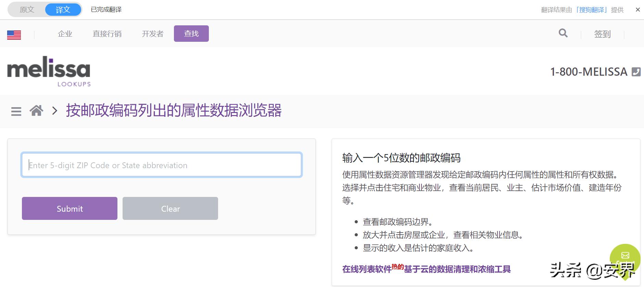Switch to 原文 original text
644x287 pixels.
(x=27, y=10)
